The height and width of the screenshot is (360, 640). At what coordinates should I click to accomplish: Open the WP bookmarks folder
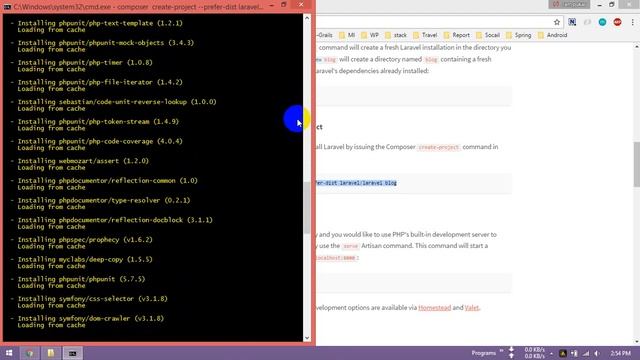pos(370,35)
